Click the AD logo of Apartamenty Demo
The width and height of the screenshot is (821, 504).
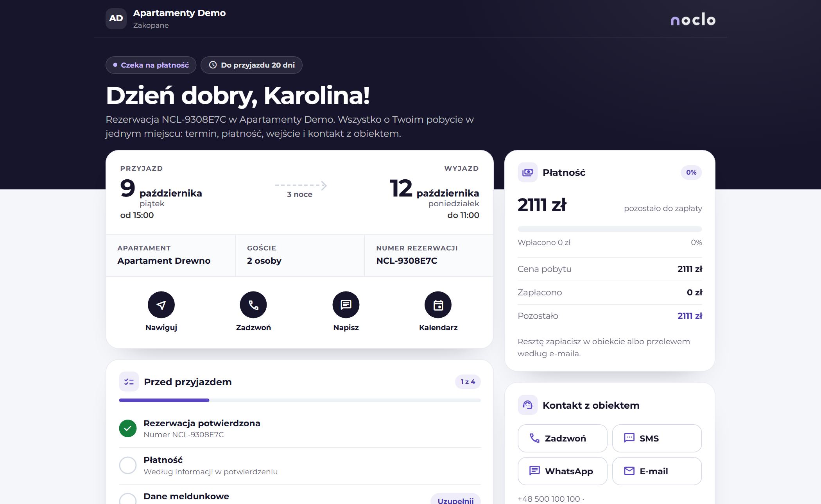tap(116, 18)
